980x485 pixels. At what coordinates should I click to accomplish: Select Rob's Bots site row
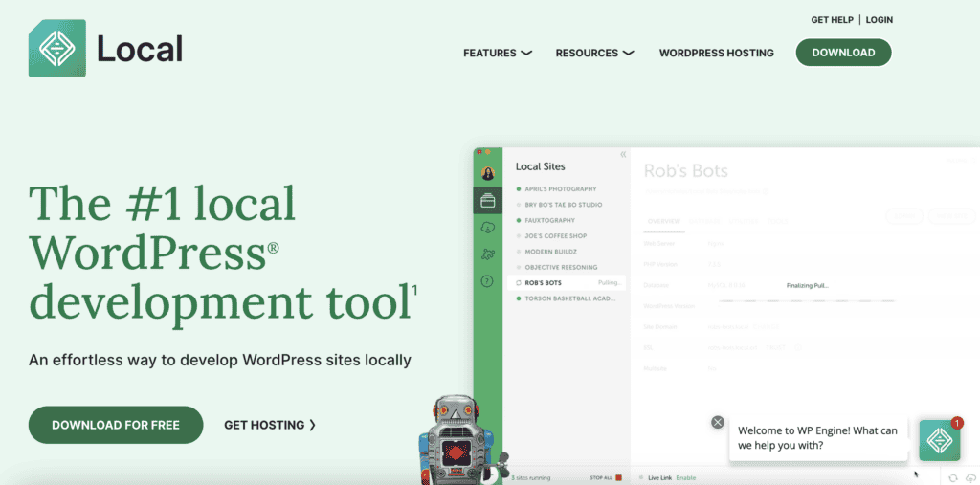click(x=567, y=282)
